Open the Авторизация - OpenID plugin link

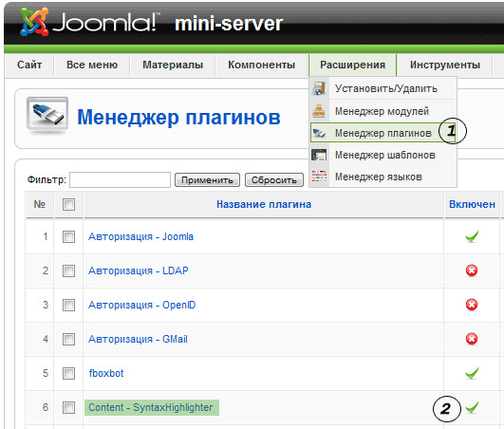point(141,305)
